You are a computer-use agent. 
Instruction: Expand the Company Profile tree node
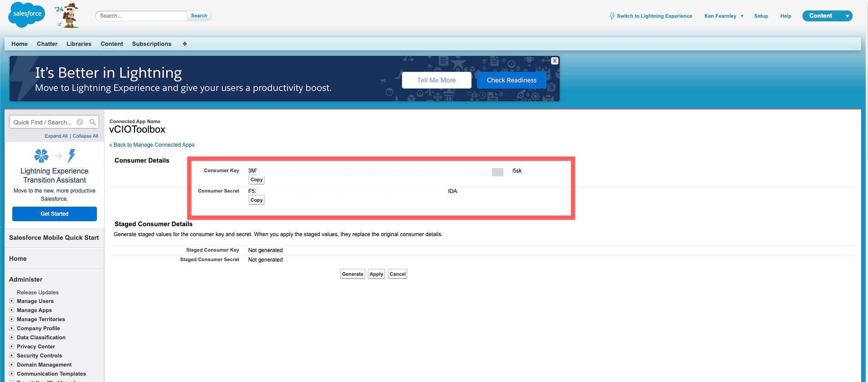tap(11, 328)
